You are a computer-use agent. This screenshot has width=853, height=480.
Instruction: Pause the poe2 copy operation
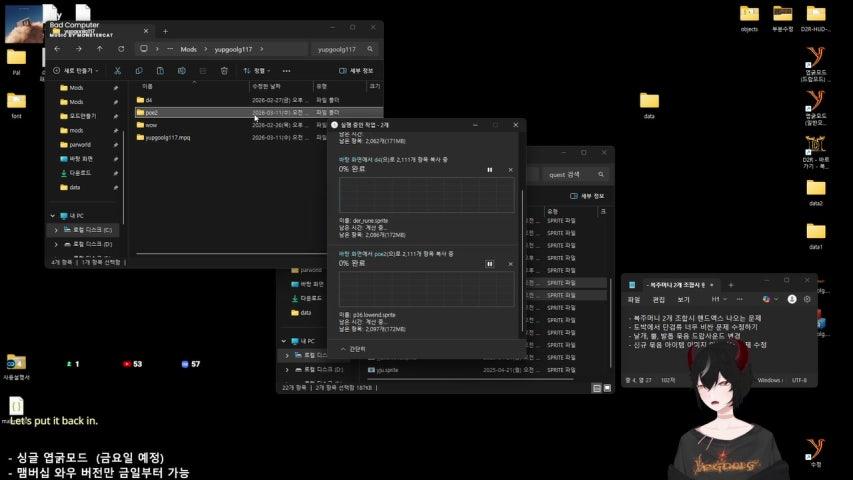pyautogui.click(x=489, y=264)
